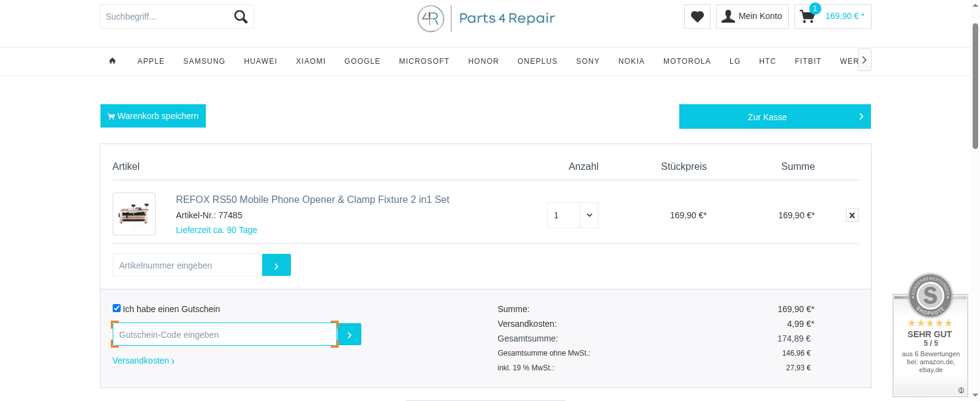Open the Anzahl quantity dropdown
This screenshot has height=401, width=980.
pos(572,215)
